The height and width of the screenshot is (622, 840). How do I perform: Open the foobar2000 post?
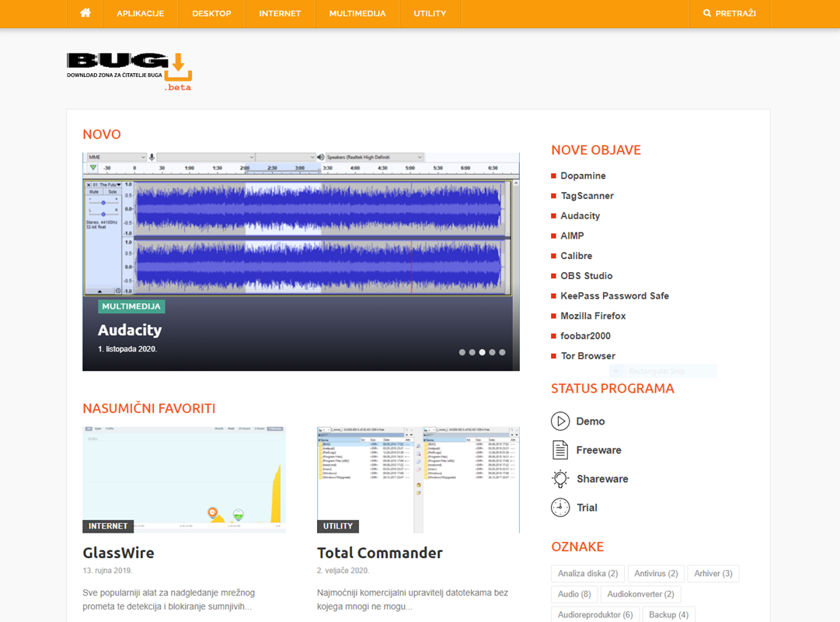pos(586,336)
